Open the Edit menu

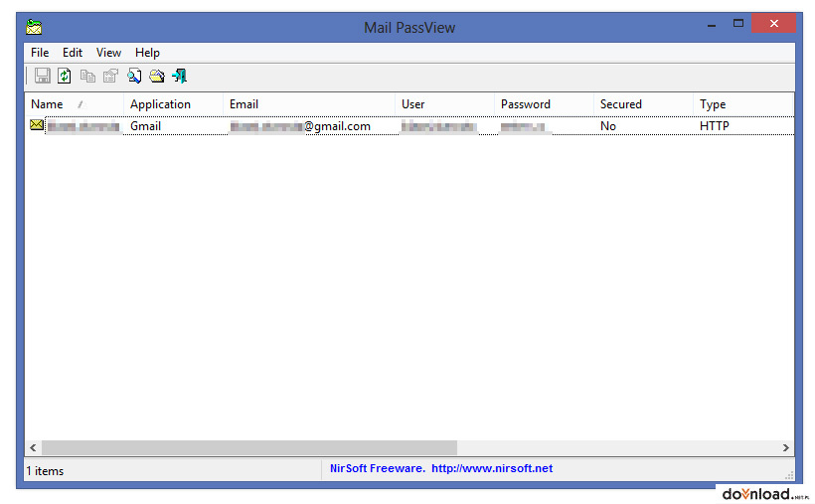point(73,53)
